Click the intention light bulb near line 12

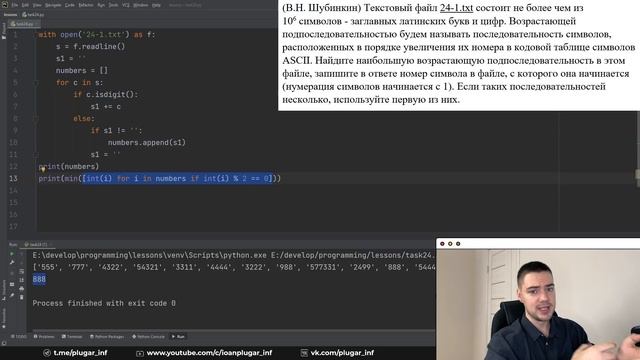pyautogui.click(x=42, y=169)
